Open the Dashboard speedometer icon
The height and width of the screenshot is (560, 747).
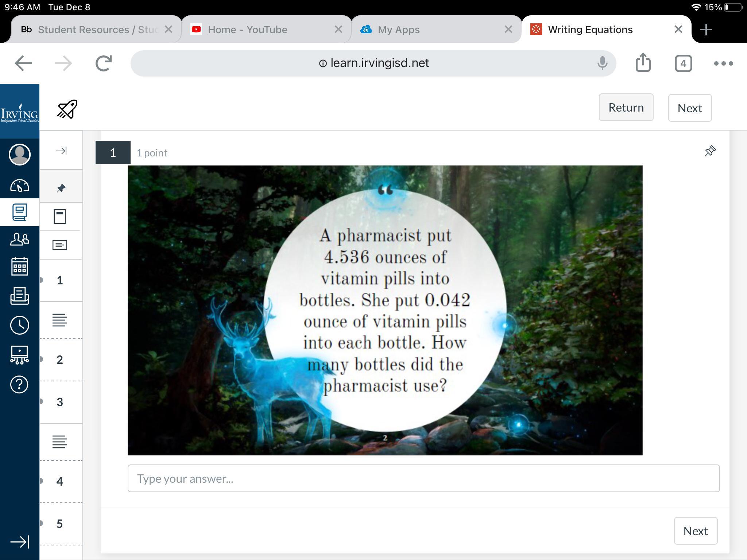[20, 186]
